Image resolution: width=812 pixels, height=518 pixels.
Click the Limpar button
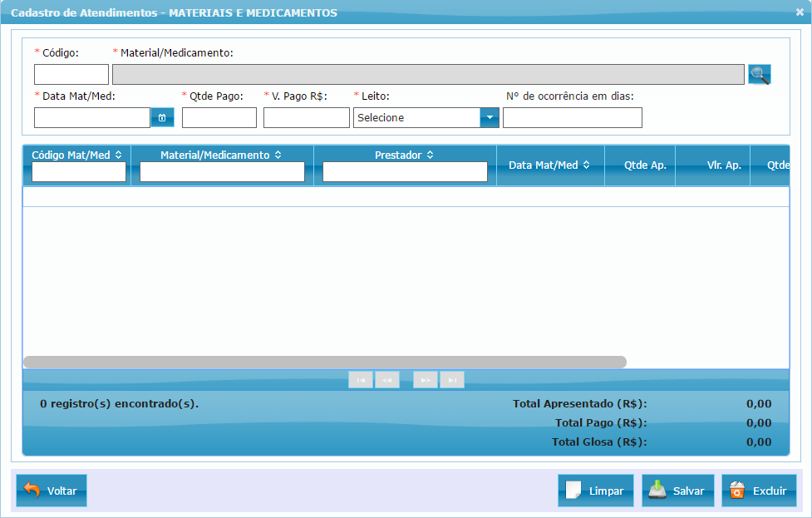[x=596, y=491]
